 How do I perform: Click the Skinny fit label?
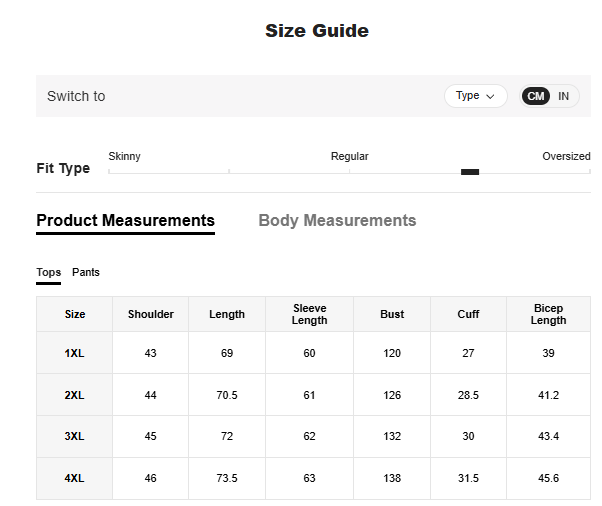click(124, 157)
